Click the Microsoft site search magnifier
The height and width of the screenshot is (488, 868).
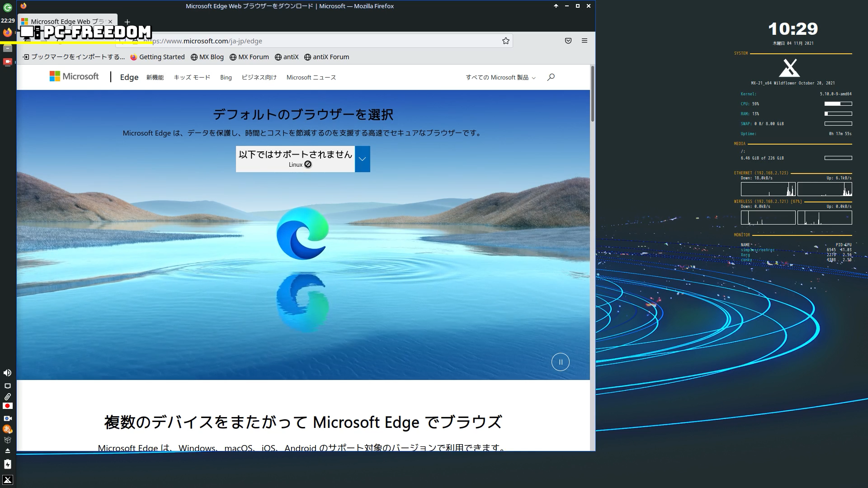pyautogui.click(x=551, y=77)
